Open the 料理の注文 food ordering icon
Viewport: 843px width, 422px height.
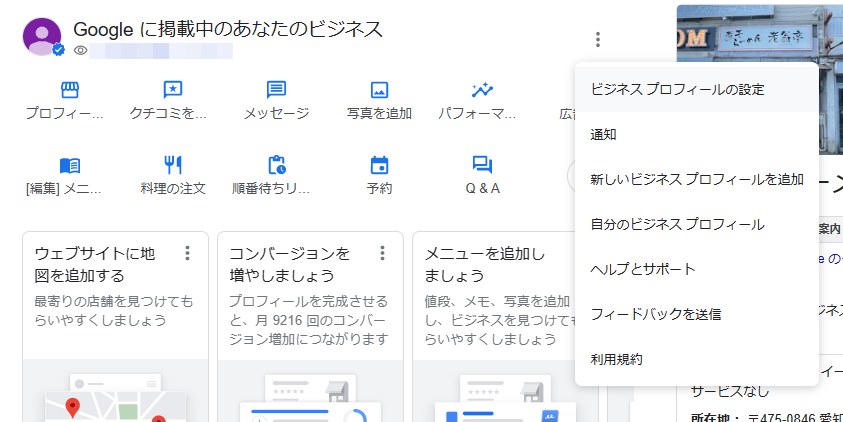[172, 165]
